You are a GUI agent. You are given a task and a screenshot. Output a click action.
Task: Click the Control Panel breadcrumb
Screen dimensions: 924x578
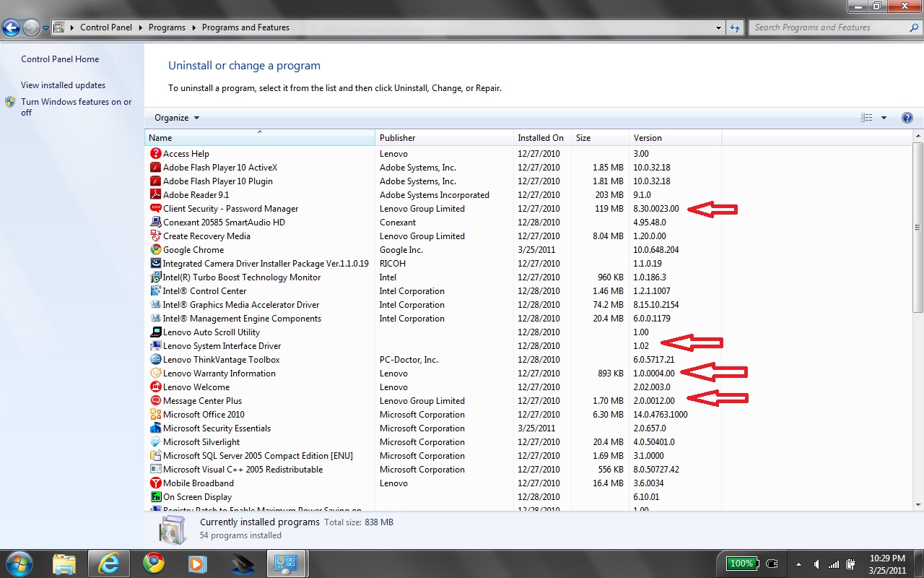[106, 27]
